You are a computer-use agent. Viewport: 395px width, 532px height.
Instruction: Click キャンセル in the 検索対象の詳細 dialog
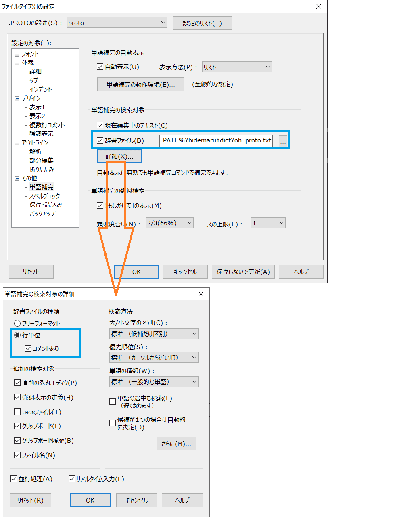[137, 500]
